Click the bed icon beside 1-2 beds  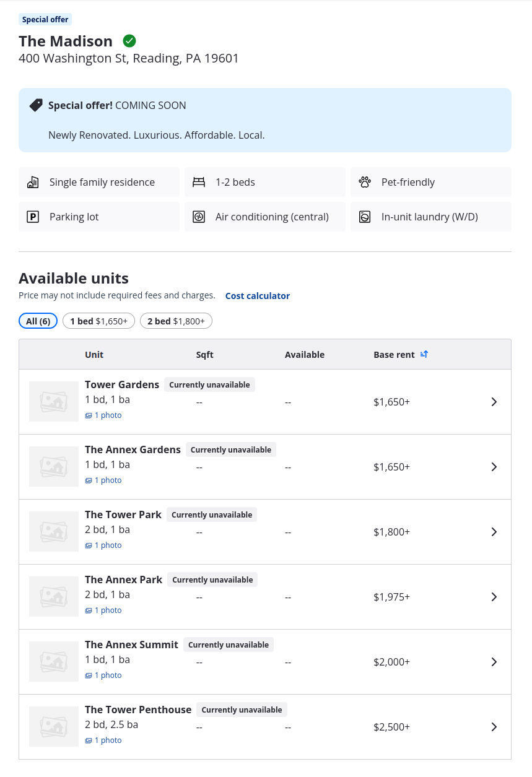point(199,182)
